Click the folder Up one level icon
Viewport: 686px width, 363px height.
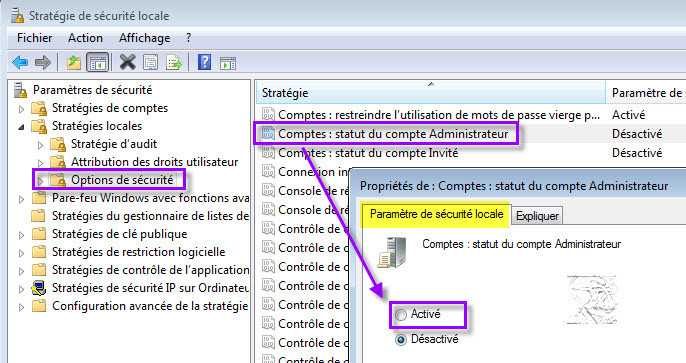74,63
